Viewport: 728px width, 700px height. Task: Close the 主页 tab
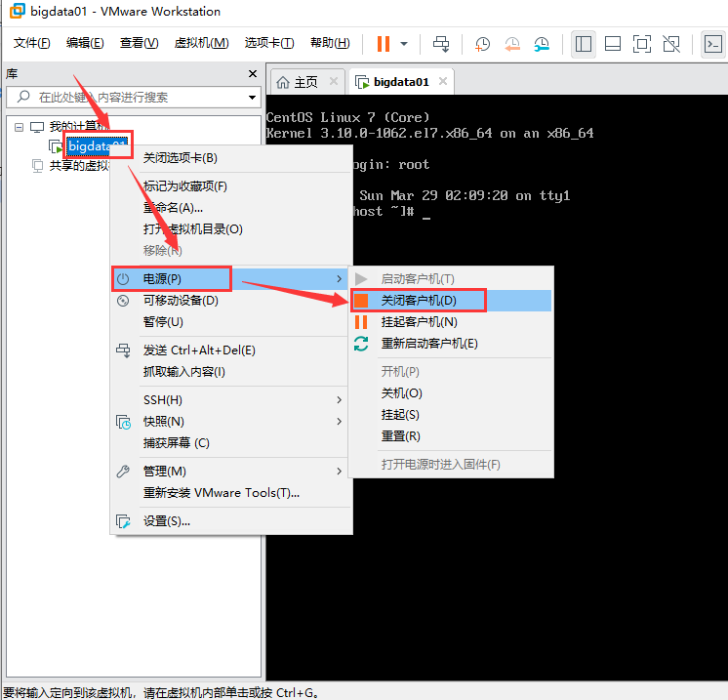[x=334, y=81]
